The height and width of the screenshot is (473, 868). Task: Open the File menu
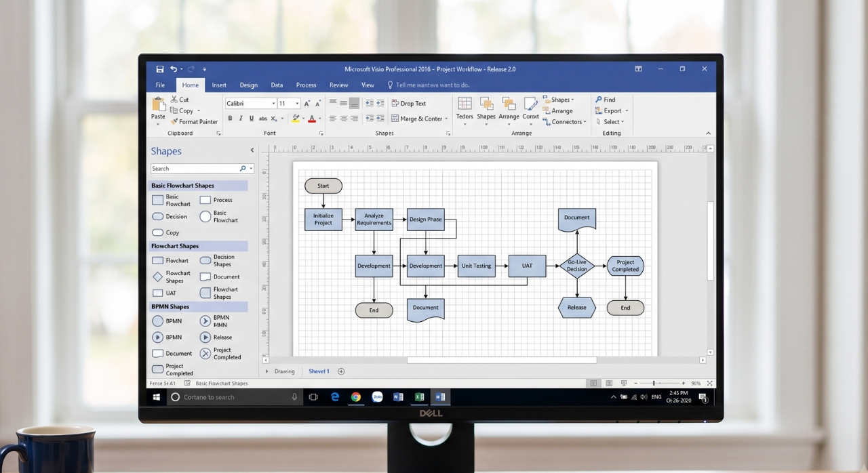click(160, 85)
